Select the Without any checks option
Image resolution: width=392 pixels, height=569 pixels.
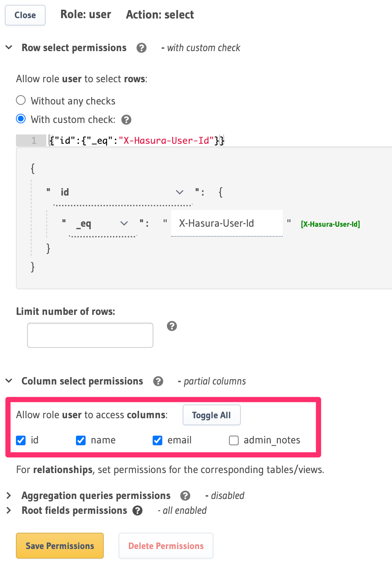[x=21, y=100]
